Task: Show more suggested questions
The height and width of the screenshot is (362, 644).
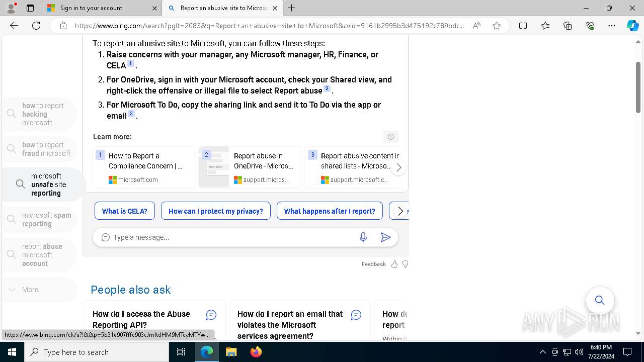Action: 400,211
